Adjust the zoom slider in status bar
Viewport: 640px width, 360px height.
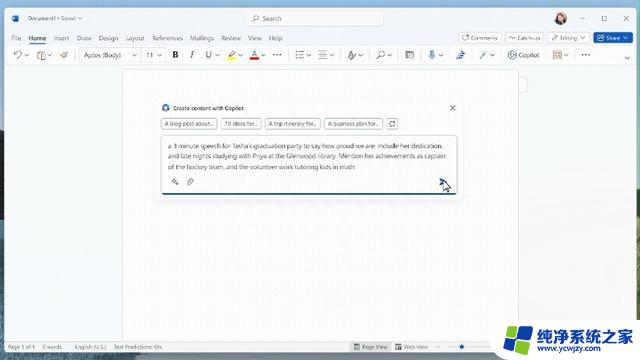pos(462,347)
